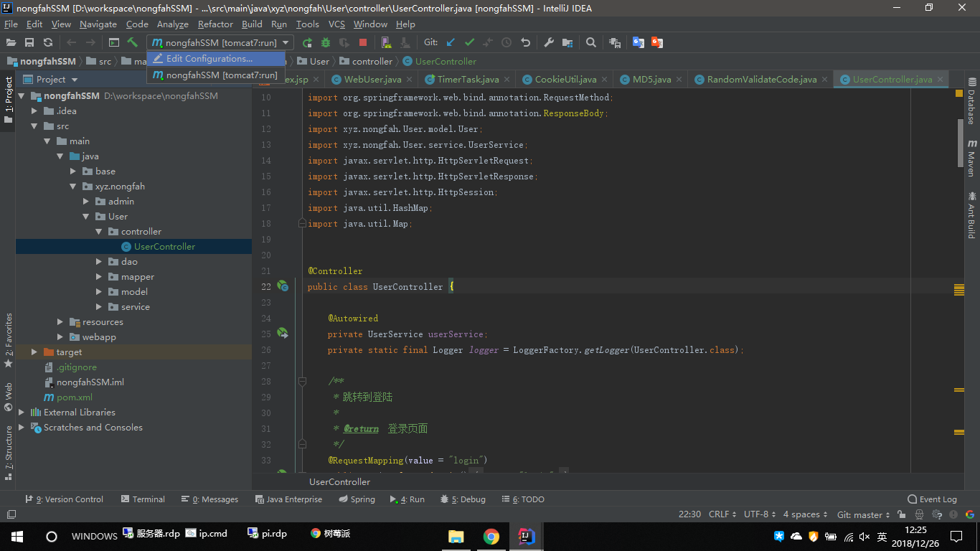Open the Version Control tool window
Image resolution: width=980 pixels, height=551 pixels.
pos(64,499)
